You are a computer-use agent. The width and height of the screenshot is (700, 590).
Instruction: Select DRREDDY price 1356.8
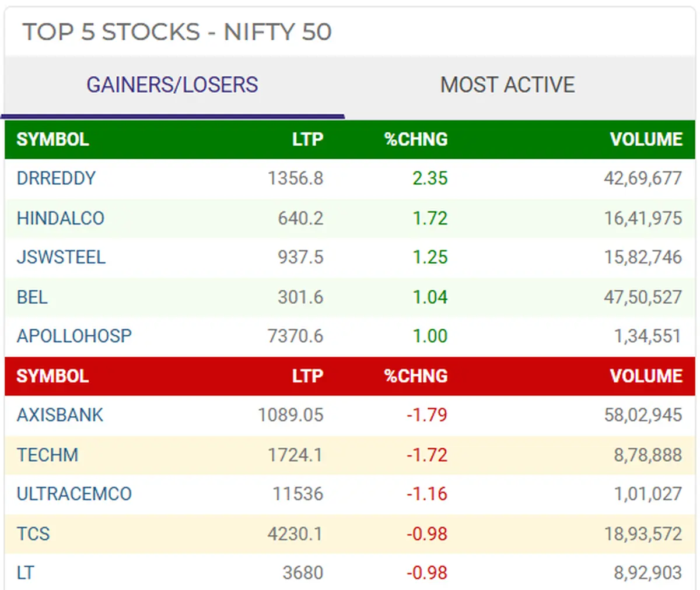pyautogui.click(x=296, y=178)
